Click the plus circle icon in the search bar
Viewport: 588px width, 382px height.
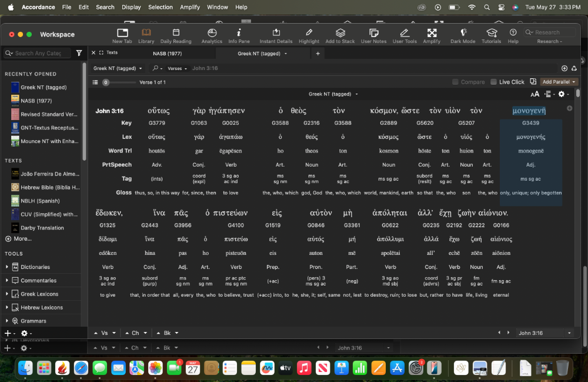tap(564, 68)
